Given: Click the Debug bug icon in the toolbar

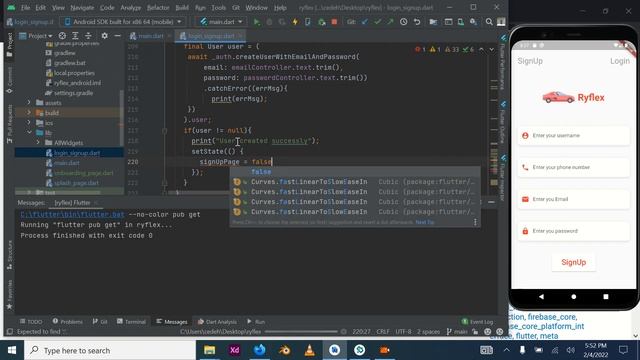Looking at the screenshot, I should (x=269, y=22).
